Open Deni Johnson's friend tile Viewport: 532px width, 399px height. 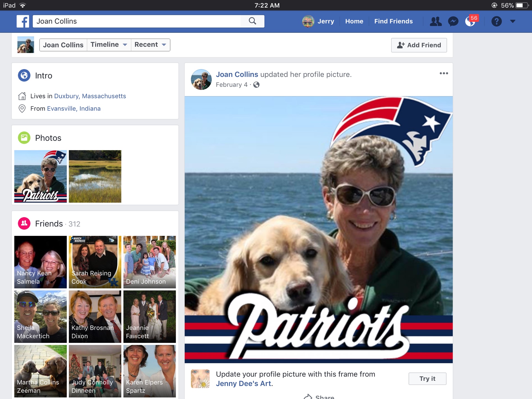pyautogui.click(x=150, y=262)
